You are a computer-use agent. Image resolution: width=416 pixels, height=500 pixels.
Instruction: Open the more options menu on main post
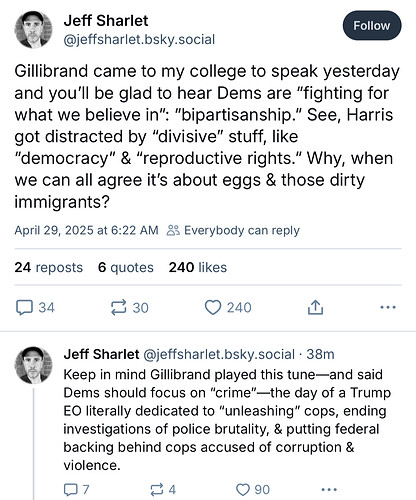[x=388, y=307]
